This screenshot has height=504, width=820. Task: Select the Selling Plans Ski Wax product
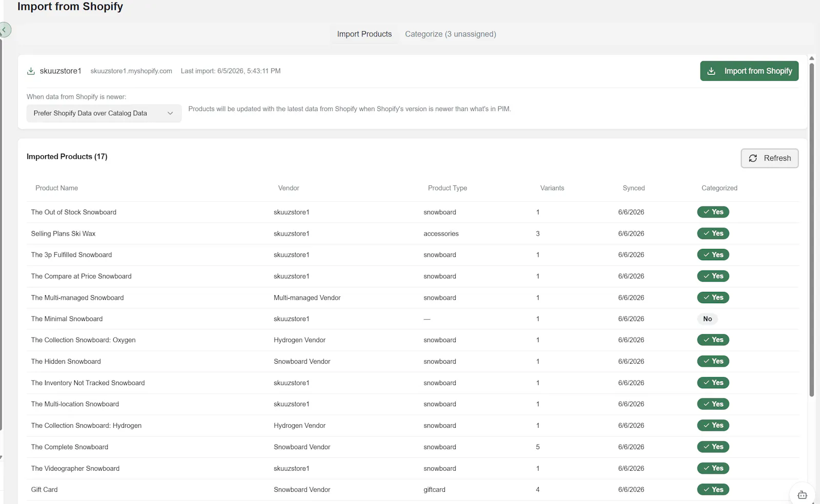pyautogui.click(x=63, y=234)
